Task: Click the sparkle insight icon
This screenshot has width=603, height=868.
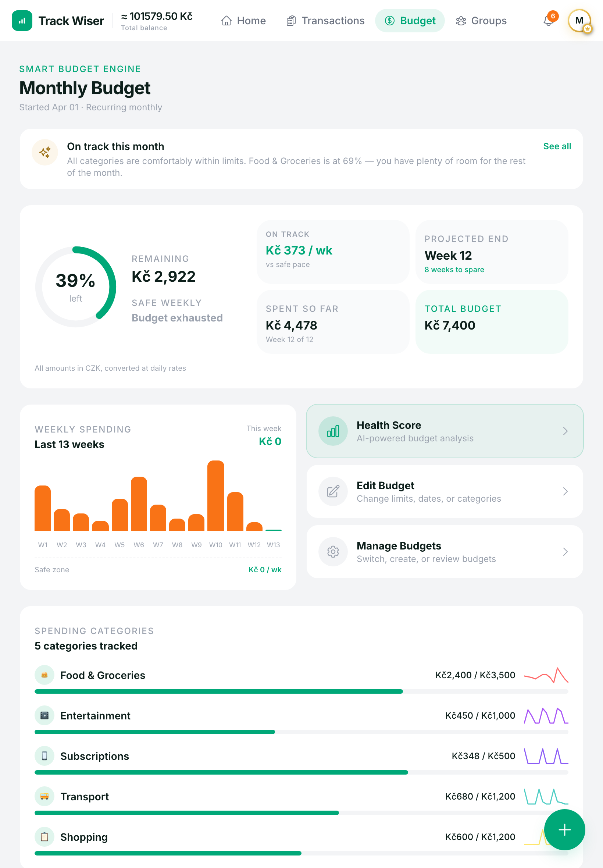Action: pyautogui.click(x=44, y=152)
